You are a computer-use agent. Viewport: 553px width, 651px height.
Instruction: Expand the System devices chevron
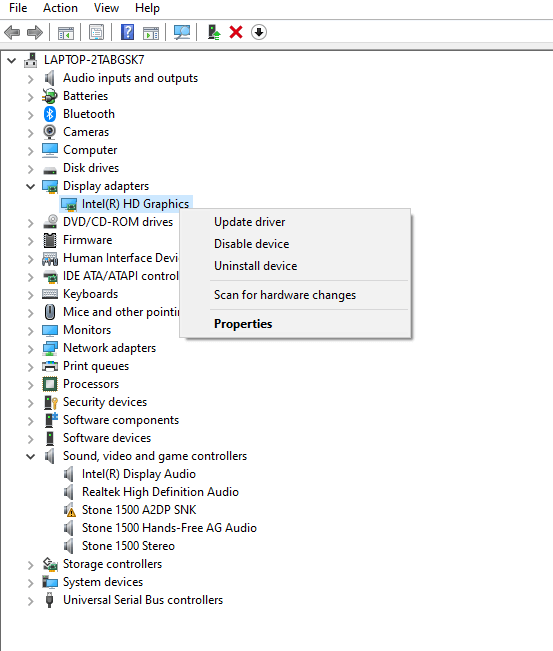pyautogui.click(x=30, y=582)
